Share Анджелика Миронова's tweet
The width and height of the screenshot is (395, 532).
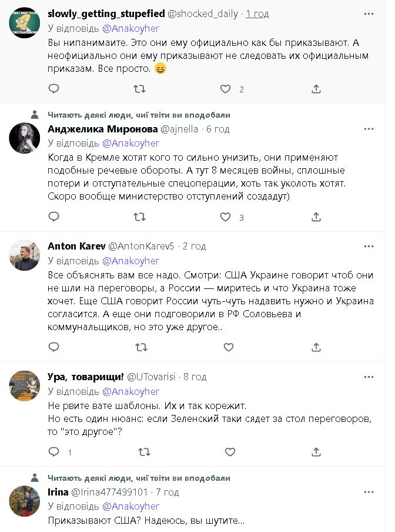pos(316,217)
